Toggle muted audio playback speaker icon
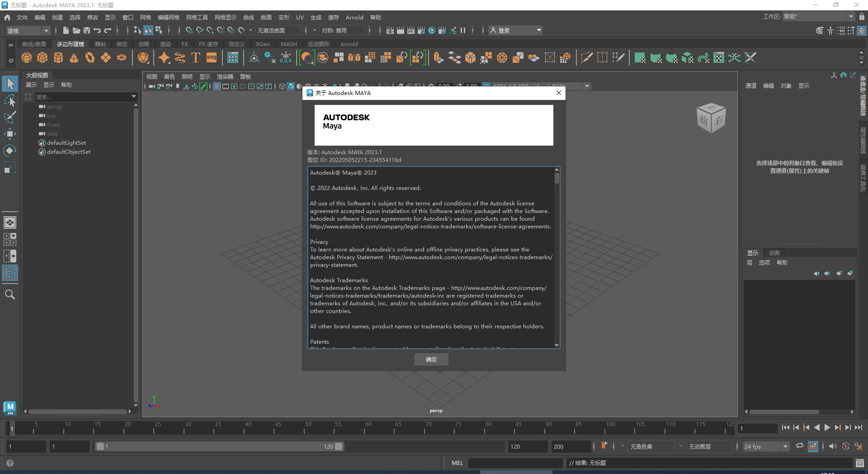The width and height of the screenshot is (868, 474). [x=833, y=446]
